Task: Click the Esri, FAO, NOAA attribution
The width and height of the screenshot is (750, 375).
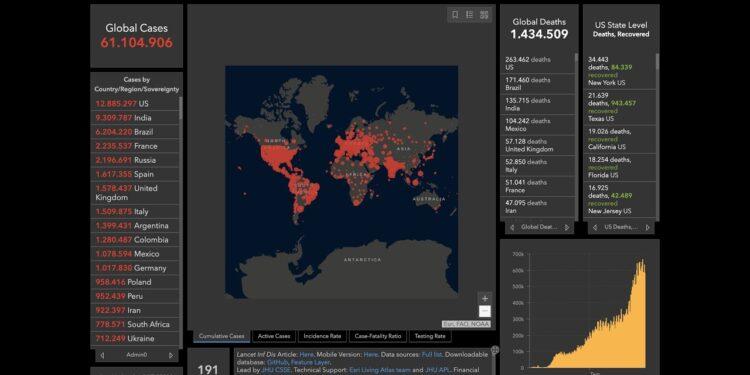Action: click(466, 324)
